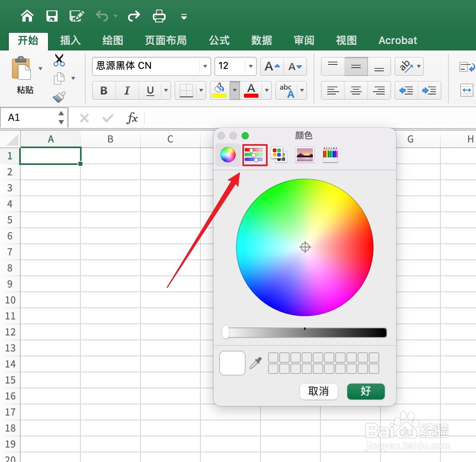The width and height of the screenshot is (476, 462).
Task: Open the 公式 ribbon tab
Action: coord(219,40)
